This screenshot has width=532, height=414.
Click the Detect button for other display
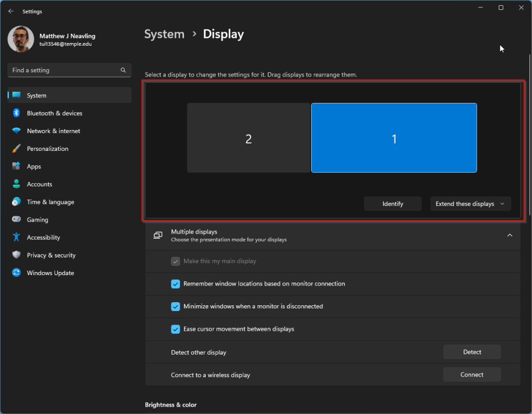472,352
